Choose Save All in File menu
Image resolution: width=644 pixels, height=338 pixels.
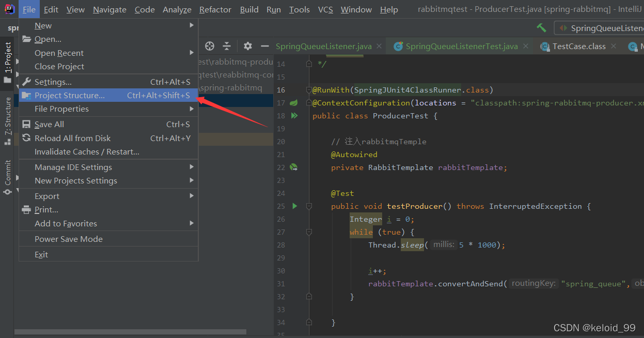pyautogui.click(x=108, y=124)
